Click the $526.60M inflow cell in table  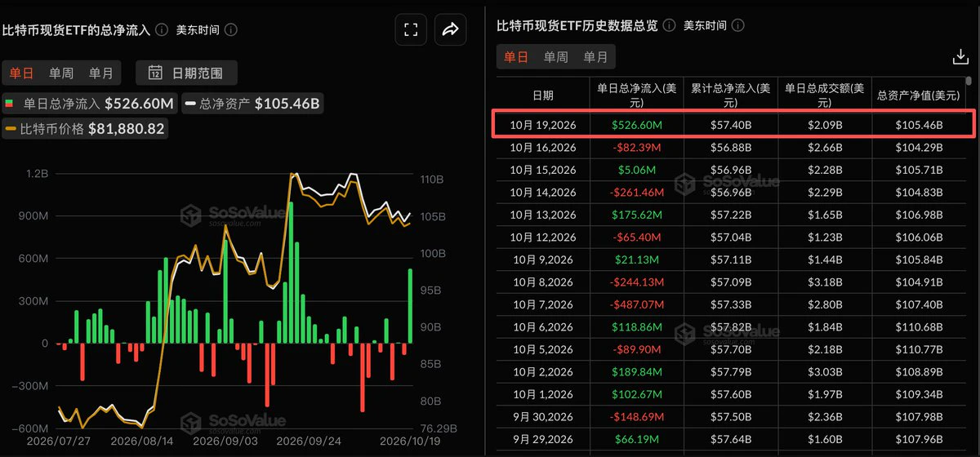tap(637, 125)
